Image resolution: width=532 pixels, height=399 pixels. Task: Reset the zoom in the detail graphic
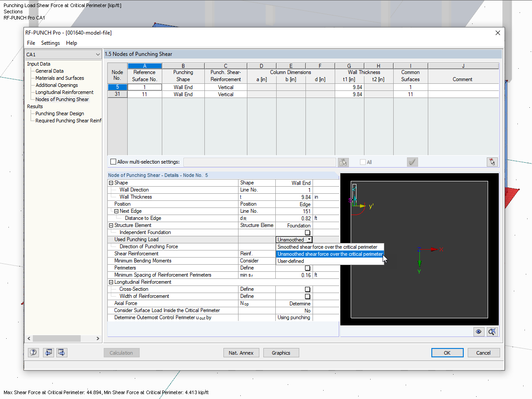coord(492,332)
